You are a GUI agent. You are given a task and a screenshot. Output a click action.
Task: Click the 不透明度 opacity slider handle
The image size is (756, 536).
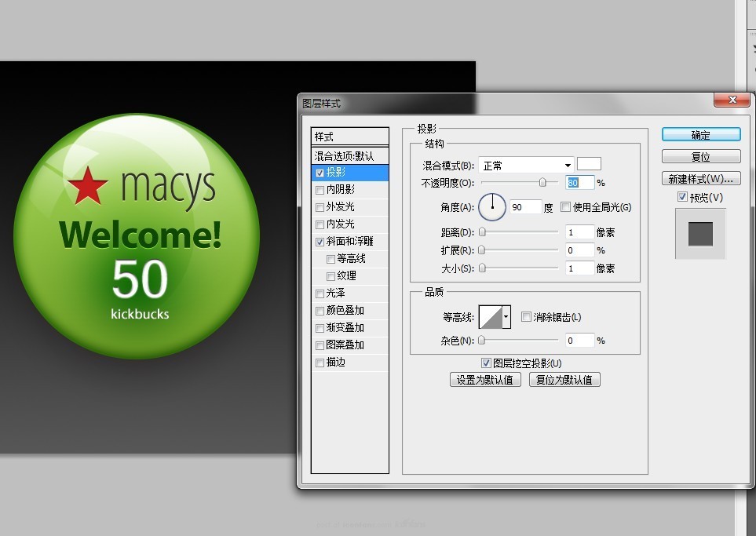(542, 182)
